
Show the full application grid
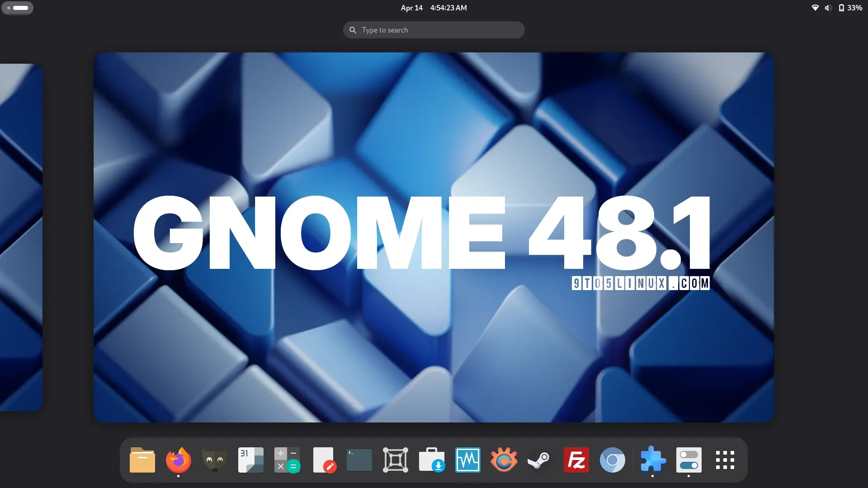725,460
